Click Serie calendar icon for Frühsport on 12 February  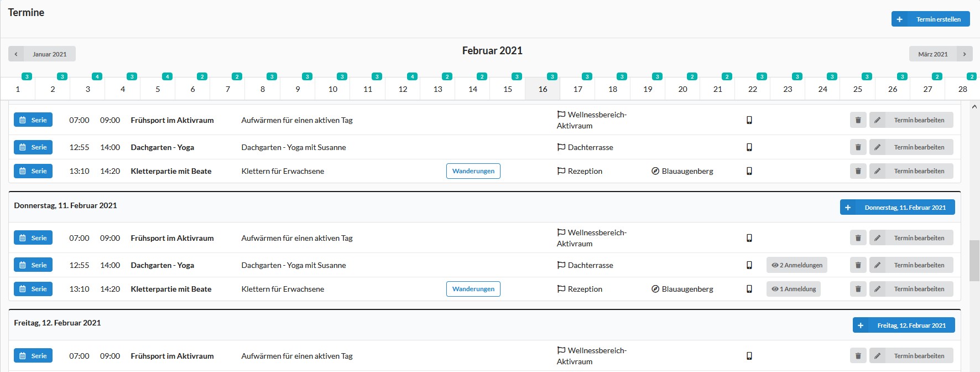point(23,356)
